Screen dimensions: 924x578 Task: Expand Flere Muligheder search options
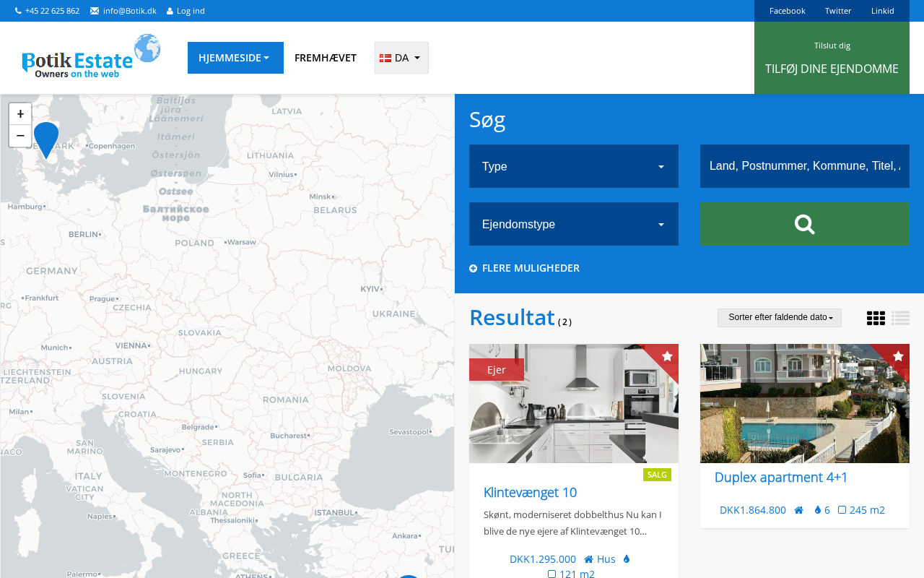(525, 268)
